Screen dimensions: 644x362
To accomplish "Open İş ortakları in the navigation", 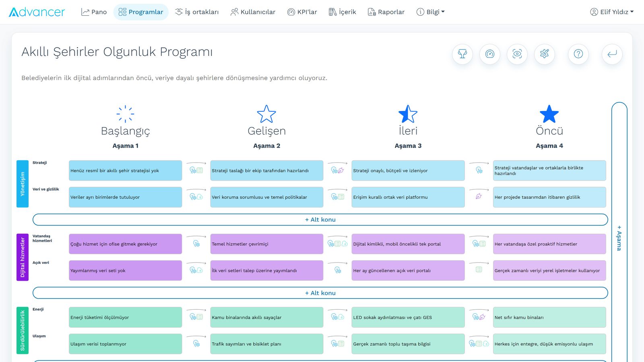I will (x=197, y=12).
